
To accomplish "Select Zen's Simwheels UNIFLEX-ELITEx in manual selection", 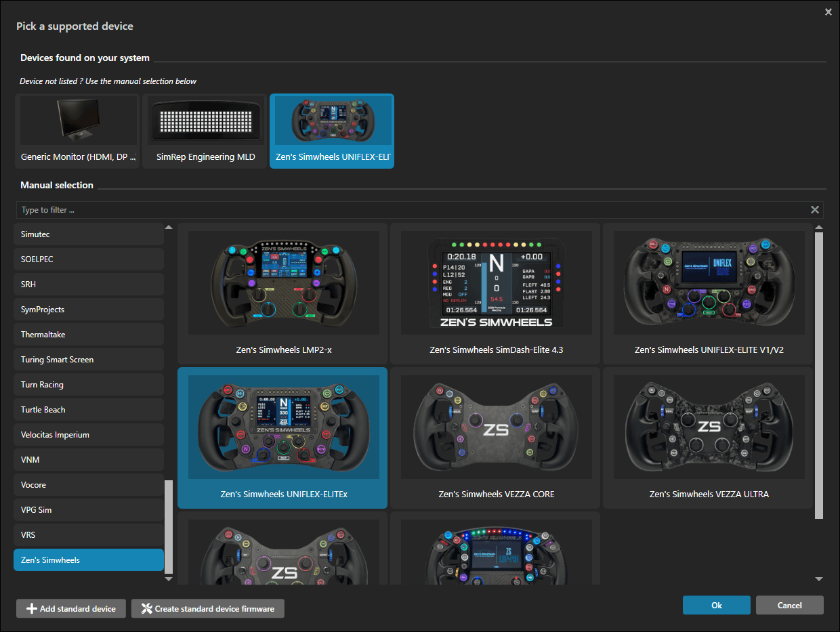I will [282, 428].
